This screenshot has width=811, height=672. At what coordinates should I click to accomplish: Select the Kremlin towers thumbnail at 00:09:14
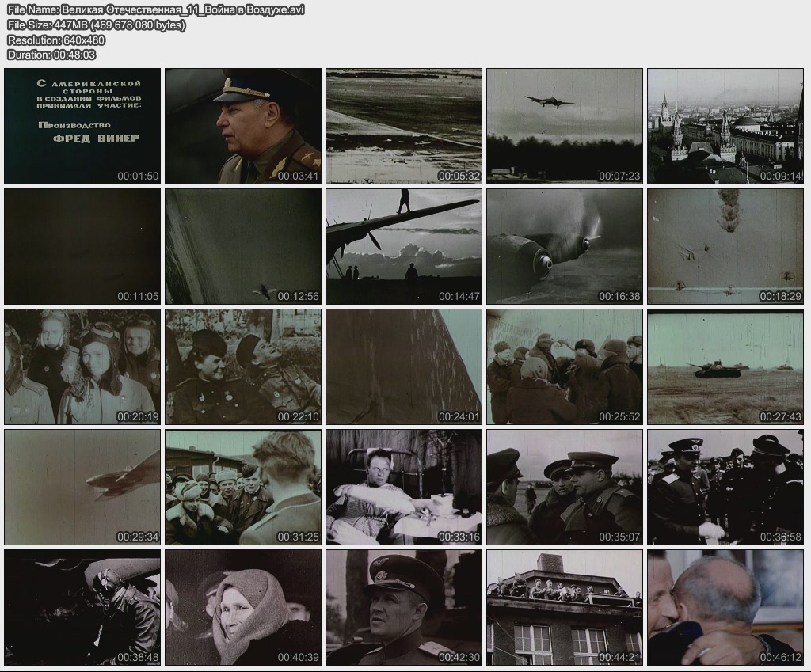coord(725,126)
